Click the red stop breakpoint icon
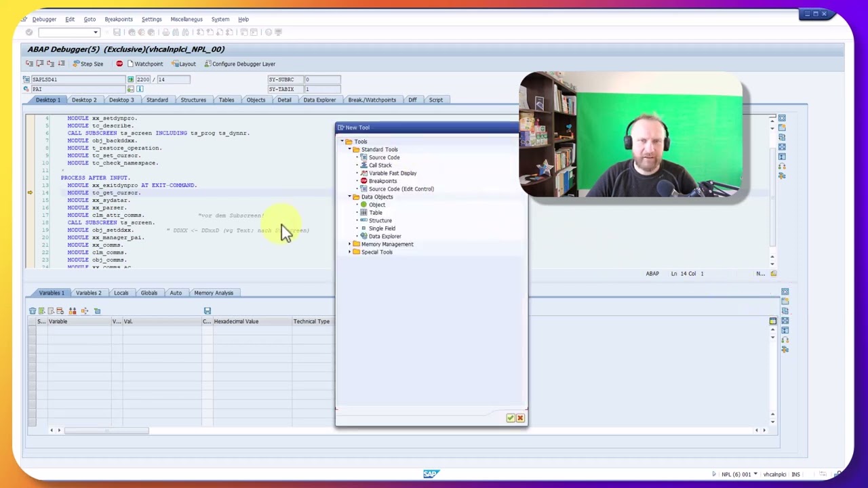Screen dimensions: 868x488 click(119, 64)
